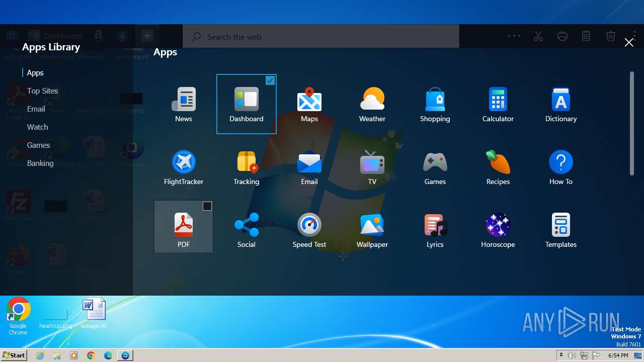The height and width of the screenshot is (362, 644).
Task: Run the Speed Test app
Action: tap(309, 230)
